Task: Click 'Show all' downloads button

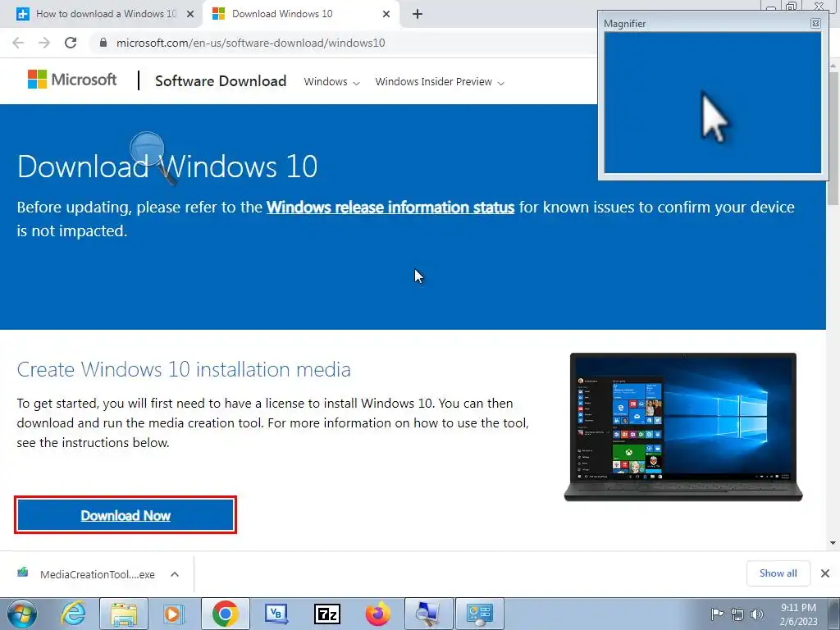Action: pyautogui.click(x=778, y=573)
